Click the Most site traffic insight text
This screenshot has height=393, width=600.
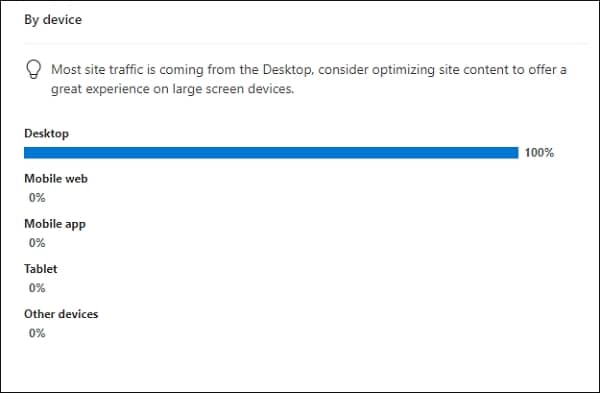click(x=308, y=79)
